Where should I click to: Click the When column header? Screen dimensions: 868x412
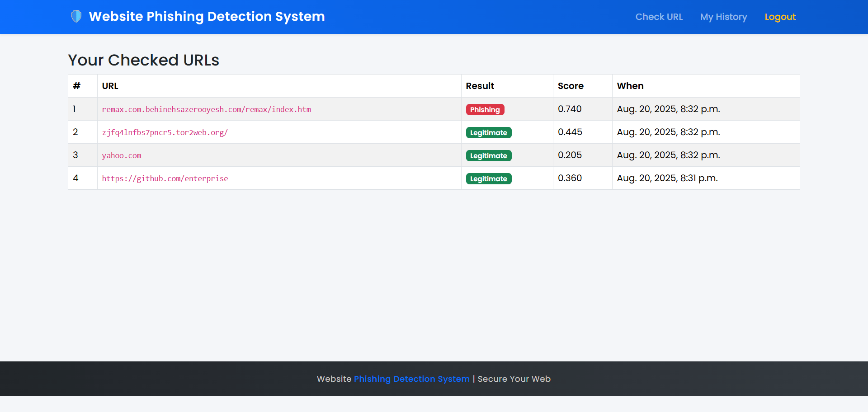click(x=630, y=86)
